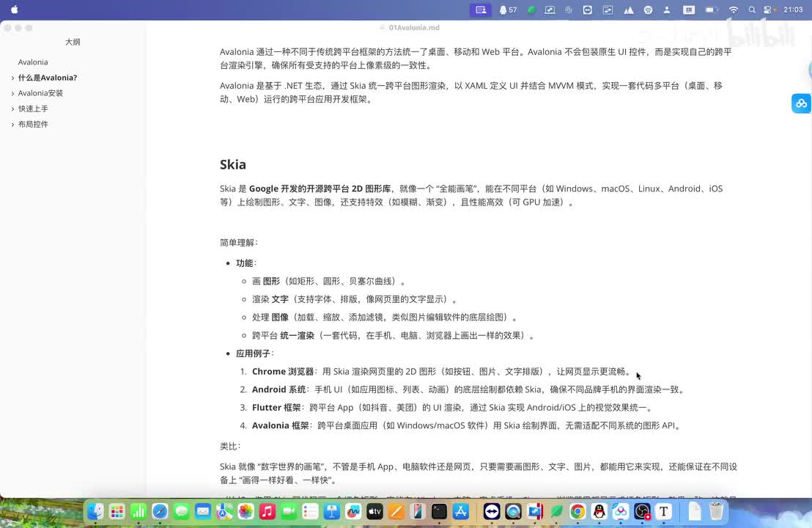This screenshot has height=528, width=812.
Task: Click the green leaf menu bar icon
Action: [x=531, y=10]
